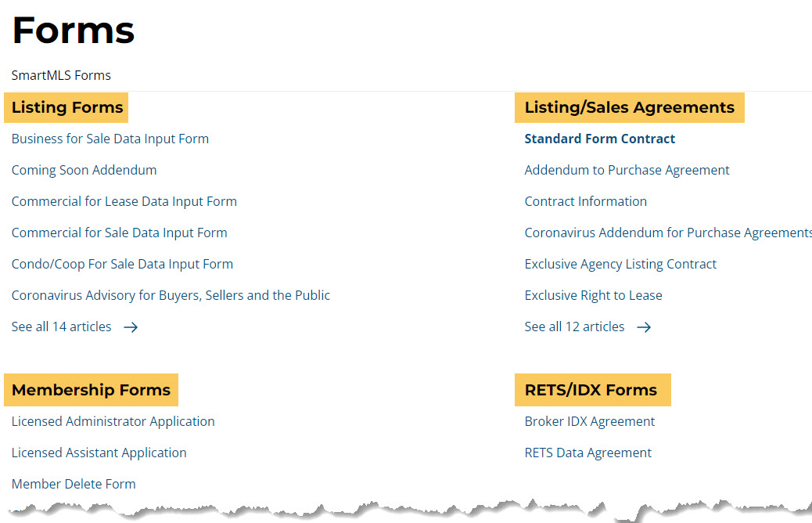Screen dimensions: 812x523
Task: See all 14 Listing Forms articles
Action: (x=61, y=326)
